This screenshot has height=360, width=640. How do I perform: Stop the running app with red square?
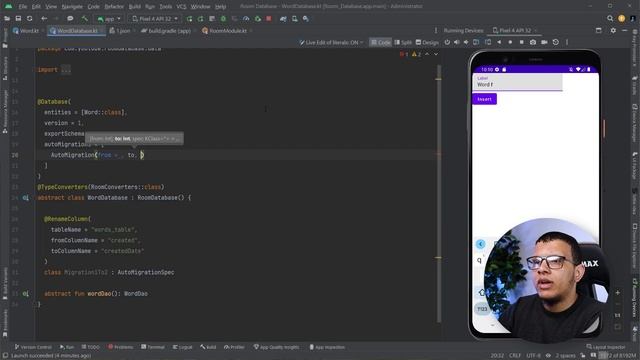coord(269,19)
